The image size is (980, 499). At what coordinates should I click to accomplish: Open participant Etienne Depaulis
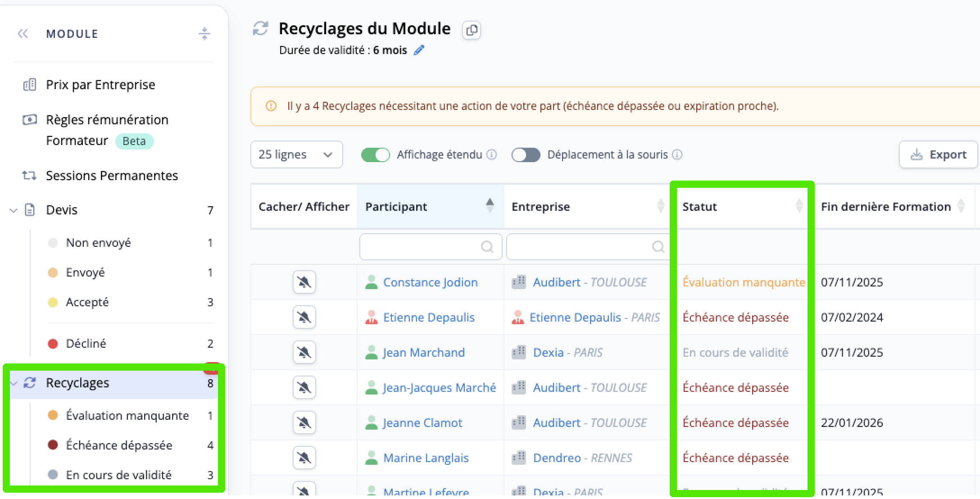tap(429, 318)
